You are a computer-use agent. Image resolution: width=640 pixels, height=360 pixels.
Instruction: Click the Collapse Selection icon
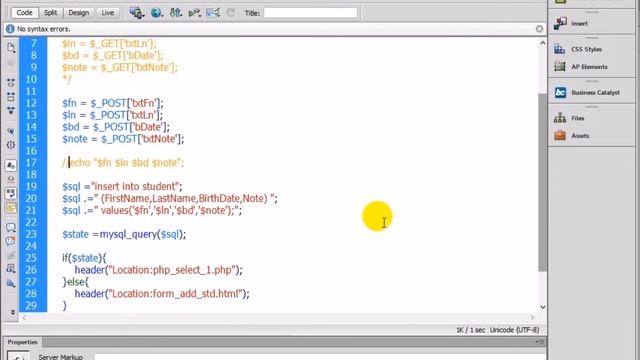coord(11,97)
